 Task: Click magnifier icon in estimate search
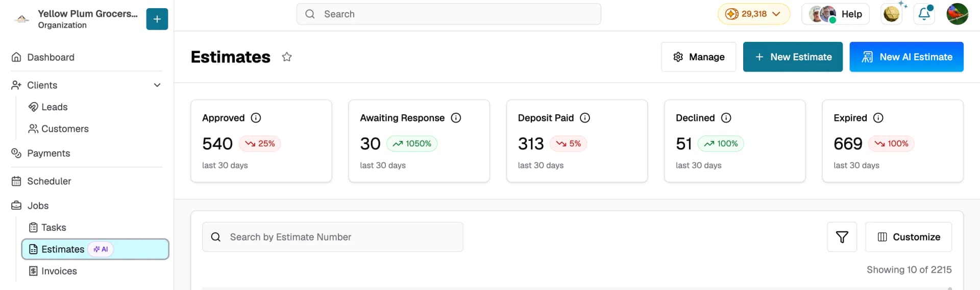pos(216,237)
